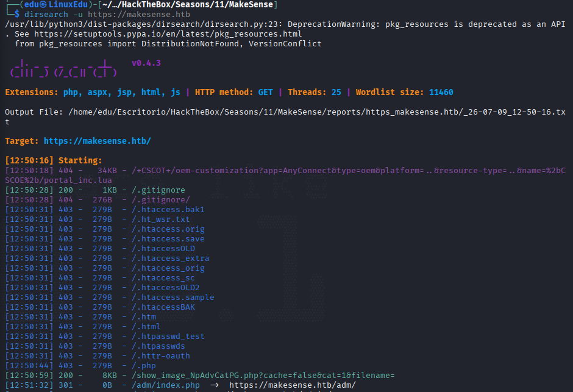Select the v0.4.3 version label

click(x=146, y=63)
